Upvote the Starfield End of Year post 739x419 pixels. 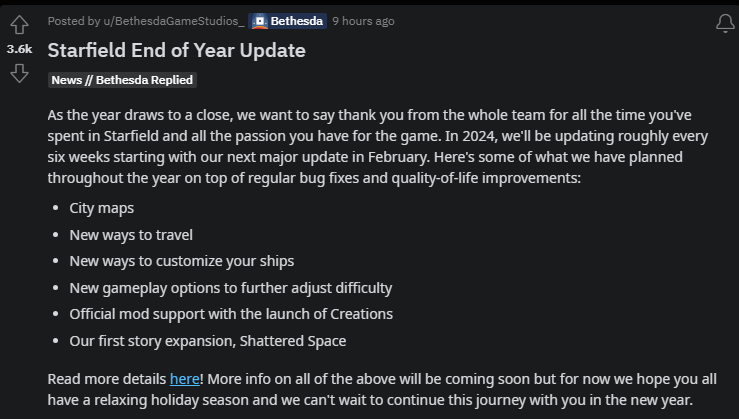[x=19, y=26]
